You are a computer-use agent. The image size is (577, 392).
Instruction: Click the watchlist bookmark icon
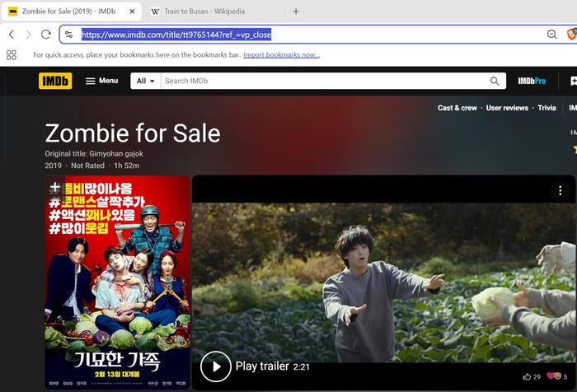[x=574, y=81]
